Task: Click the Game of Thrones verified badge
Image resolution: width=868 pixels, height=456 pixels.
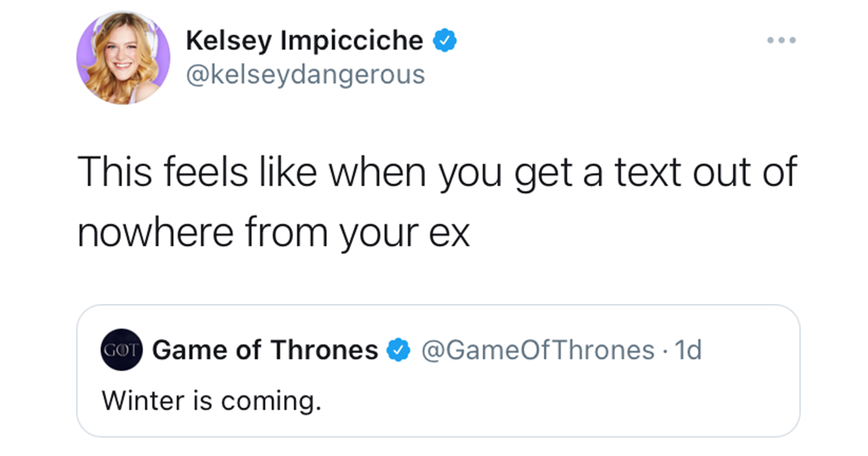Action: (398, 350)
